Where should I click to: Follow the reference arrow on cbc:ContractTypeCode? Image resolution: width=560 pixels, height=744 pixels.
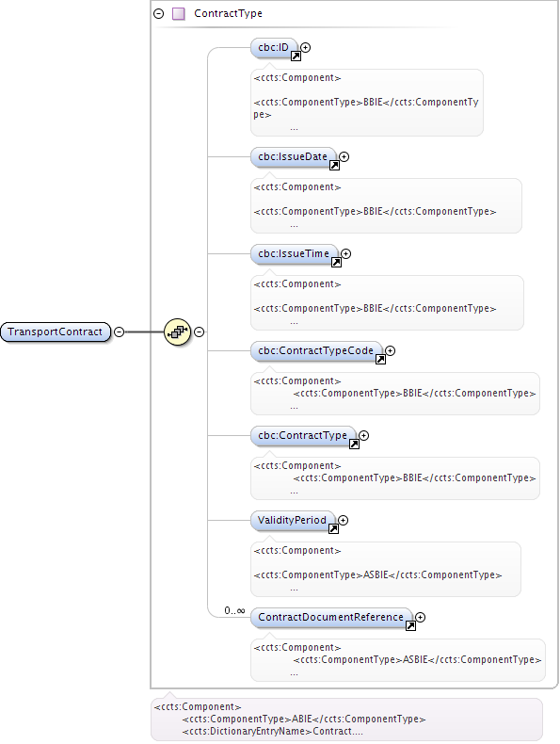coord(380,359)
